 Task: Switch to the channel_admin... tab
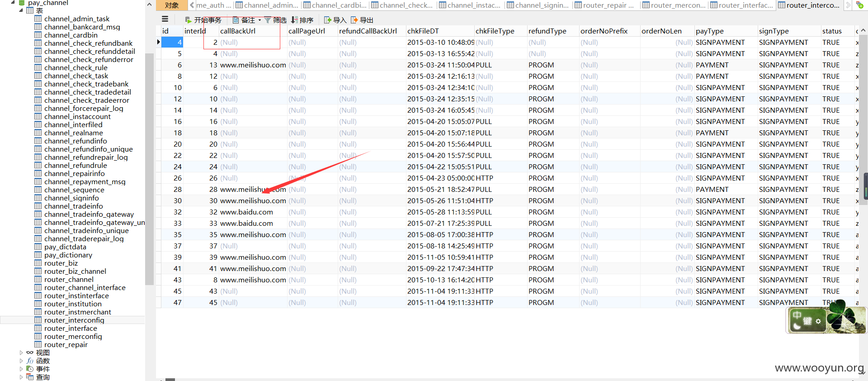(267, 5)
